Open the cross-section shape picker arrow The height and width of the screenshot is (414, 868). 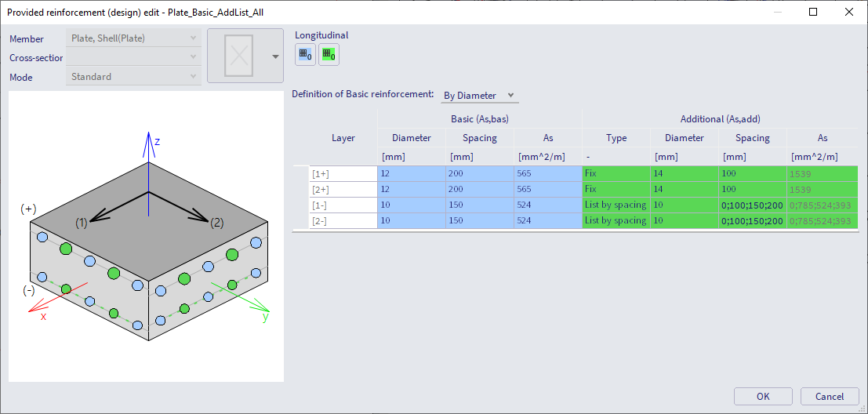coord(275,56)
